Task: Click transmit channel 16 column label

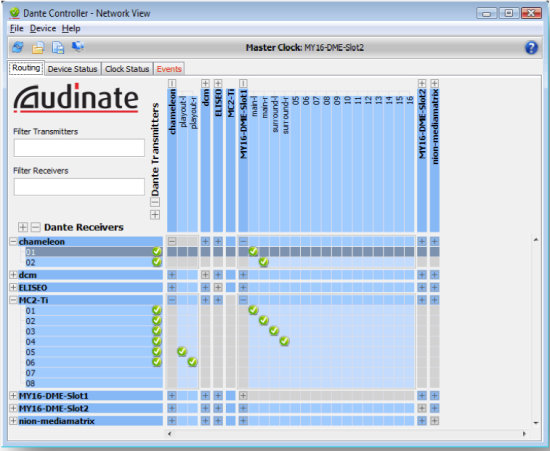Action: point(409,101)
